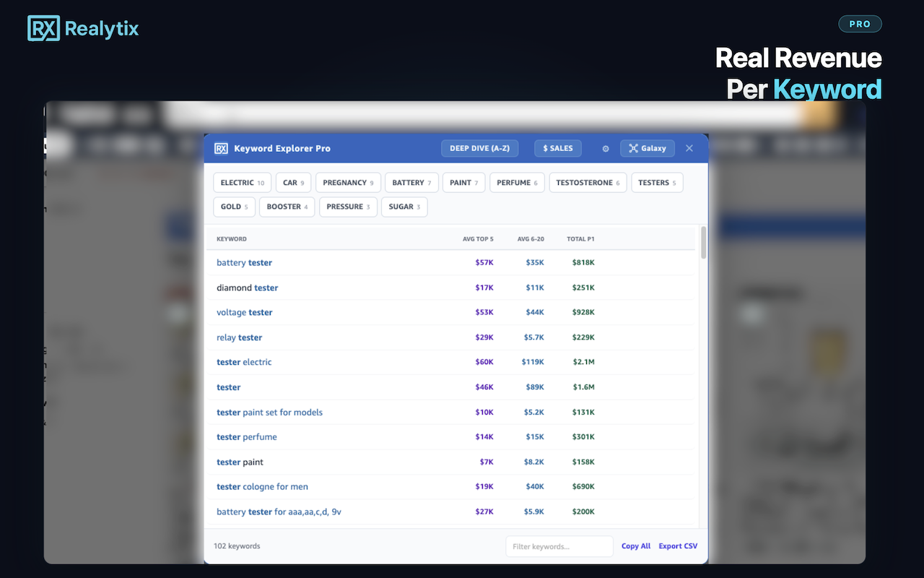Sort by AVG 6-20 column header
This screenshot has width=924, height=578.
531,239
